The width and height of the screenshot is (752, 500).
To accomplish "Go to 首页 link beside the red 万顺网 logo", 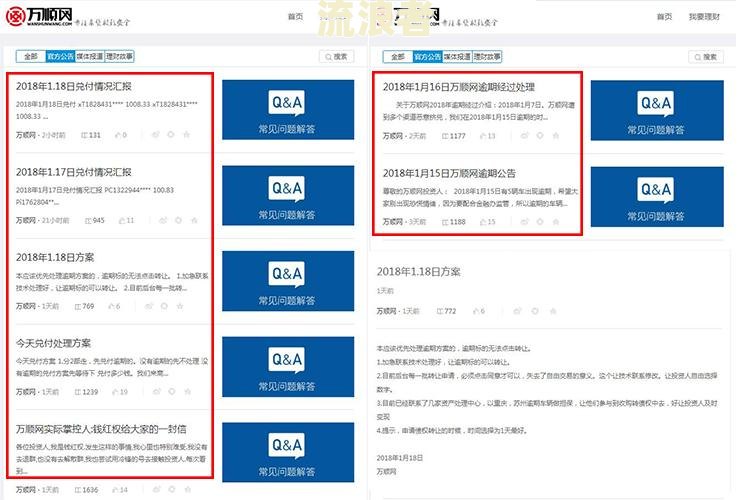I will pyautogui.click(x=295, y=17).
